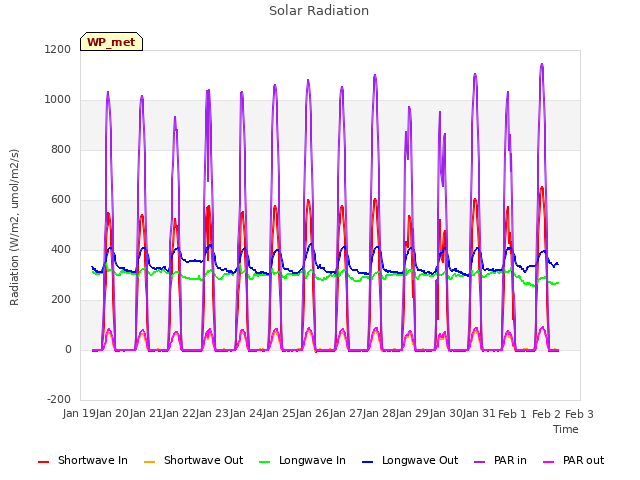The height and width of the screenshot is (480, 640).
Task: Click the Jan 31 x-axis label
Action: [479, 413]
